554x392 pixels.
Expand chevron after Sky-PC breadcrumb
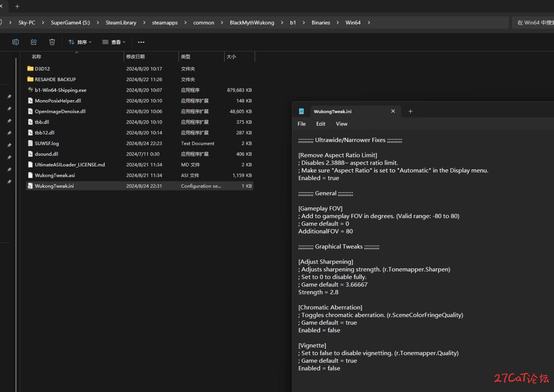[43, 23]
